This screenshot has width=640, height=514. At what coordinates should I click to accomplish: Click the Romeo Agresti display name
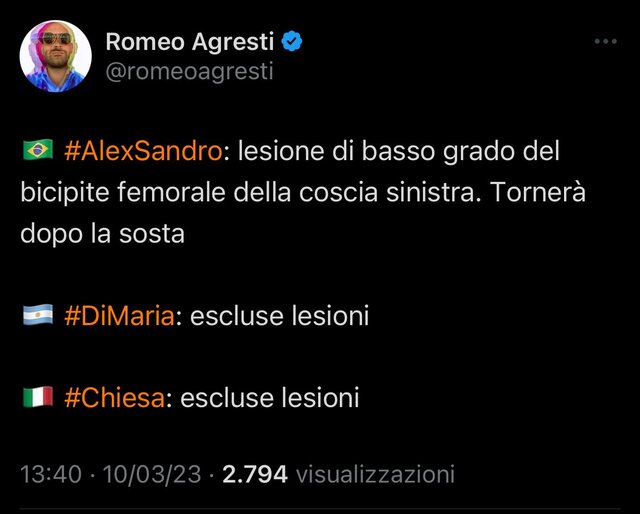[189, 42]
